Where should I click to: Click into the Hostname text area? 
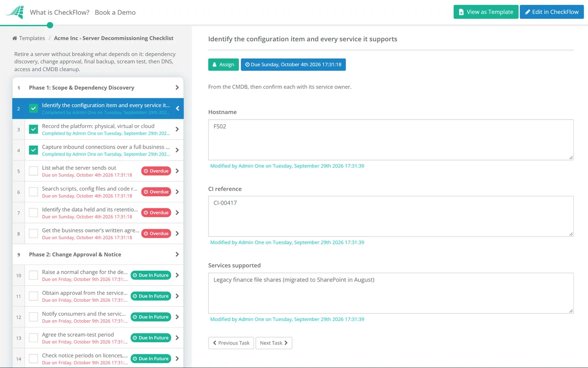pos(391,140)
